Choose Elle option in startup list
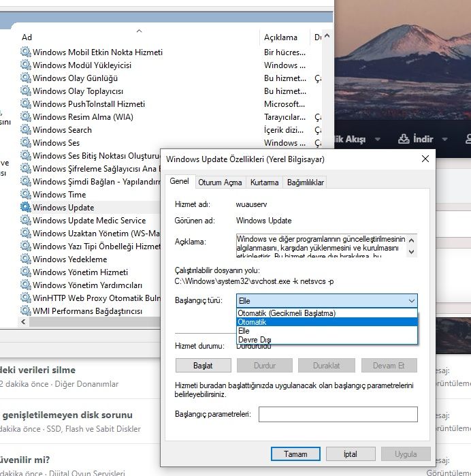471x476 pixels. coord(327,331)
